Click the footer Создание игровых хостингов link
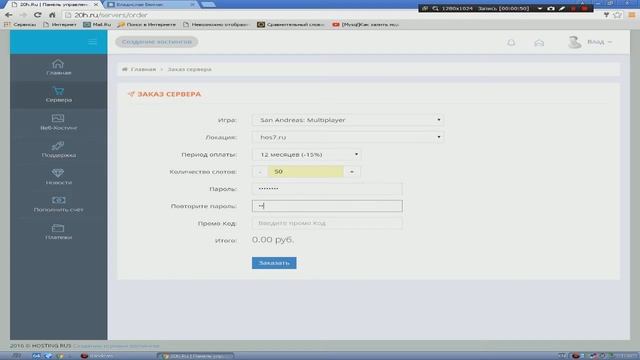The width and height of the screenshot is (640, 360). [116, 346]
